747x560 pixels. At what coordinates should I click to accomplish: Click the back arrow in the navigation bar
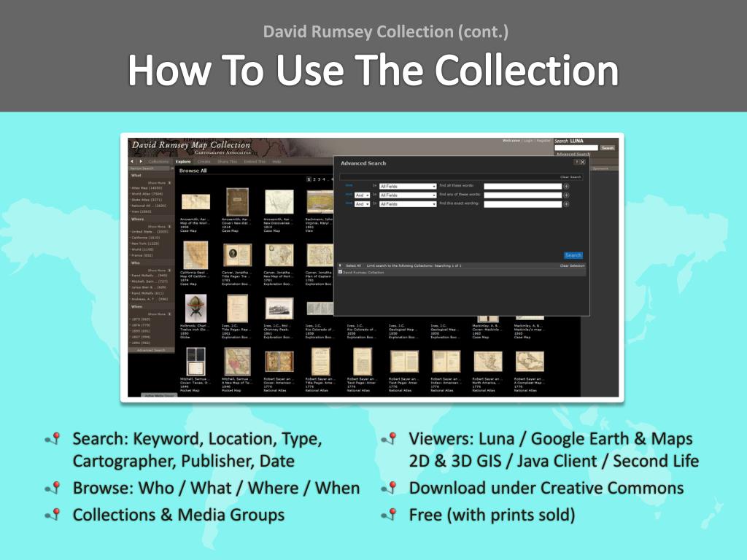click(133, 161)
